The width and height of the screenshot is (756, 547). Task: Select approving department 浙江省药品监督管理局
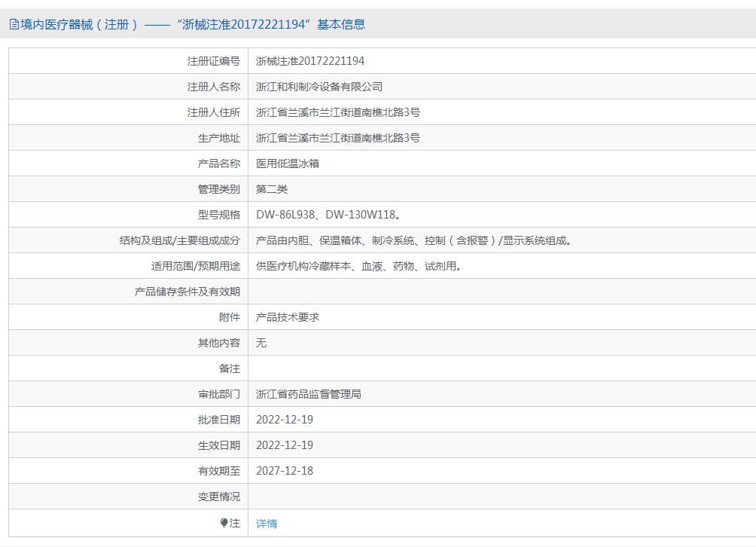(x=309, y=393)
